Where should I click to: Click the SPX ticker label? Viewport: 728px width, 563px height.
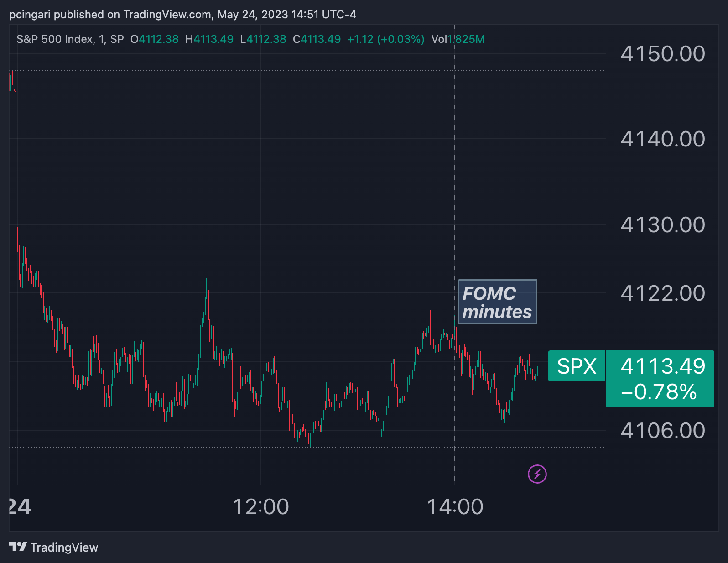coord(577,366)
